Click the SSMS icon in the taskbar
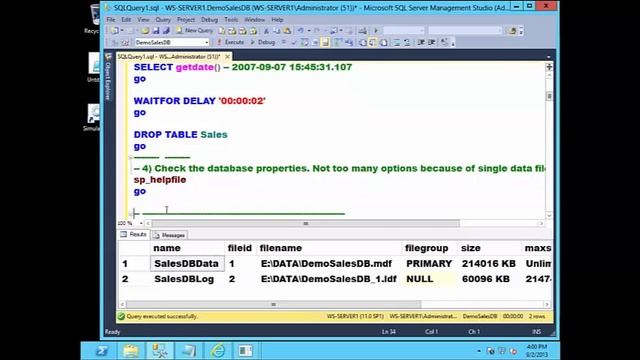This screenshot has width=640, height=360. pyautogui.click(x=160, y=351)
